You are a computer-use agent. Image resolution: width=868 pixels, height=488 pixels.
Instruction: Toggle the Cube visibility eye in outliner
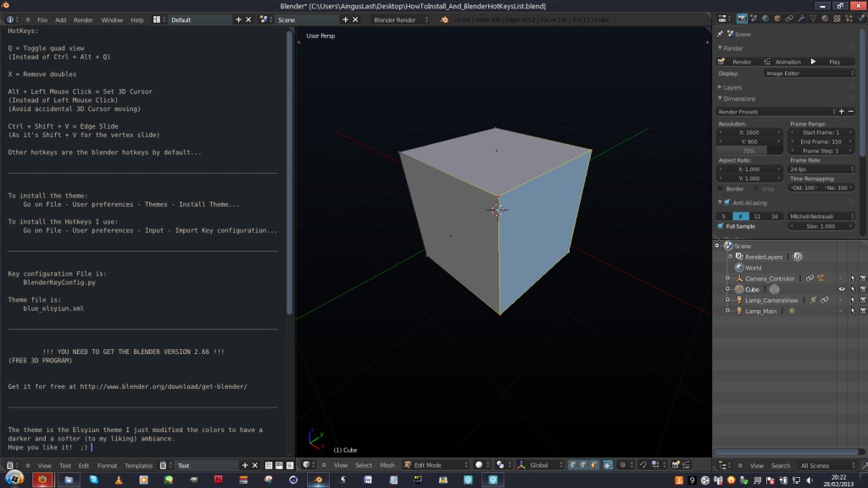click(x=842, y=289)
